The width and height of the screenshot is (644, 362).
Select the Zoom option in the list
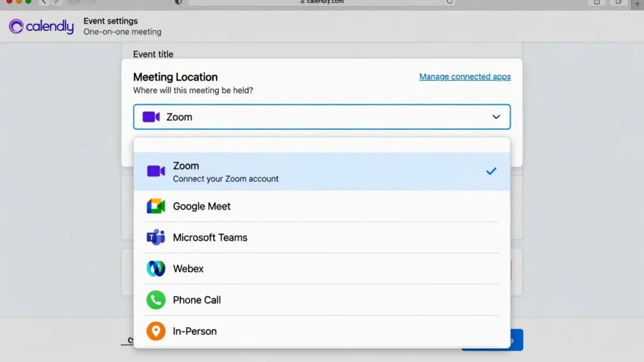click(x=321, y=172)
